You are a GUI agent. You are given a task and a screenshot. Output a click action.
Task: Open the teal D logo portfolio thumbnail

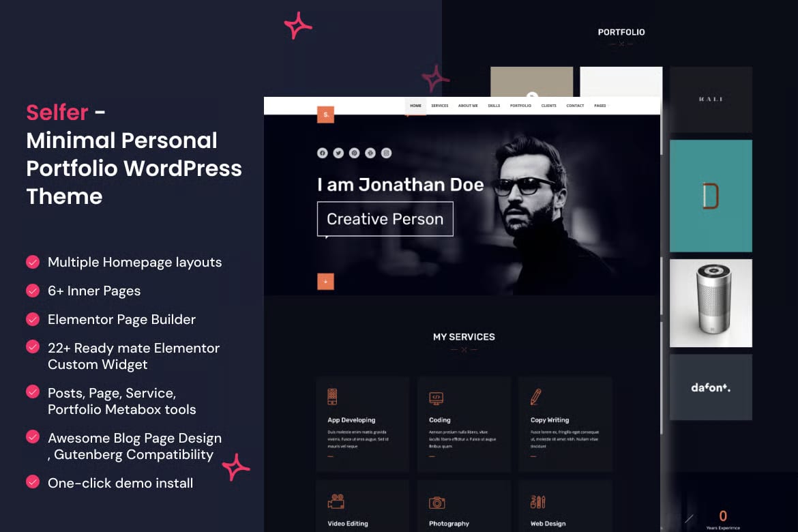pos(711,196)
